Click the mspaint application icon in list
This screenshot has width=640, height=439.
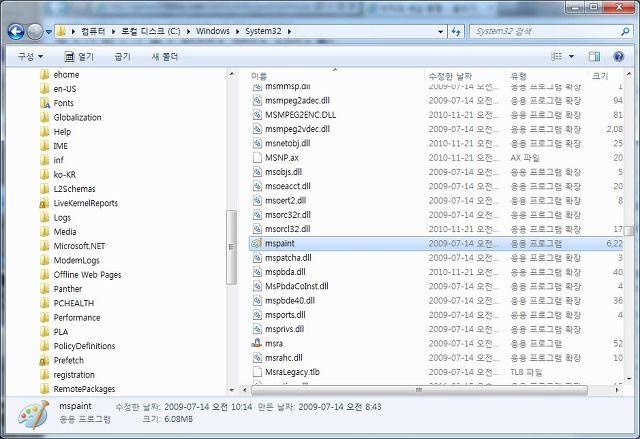pyautogui.click(x=257, y=243)
